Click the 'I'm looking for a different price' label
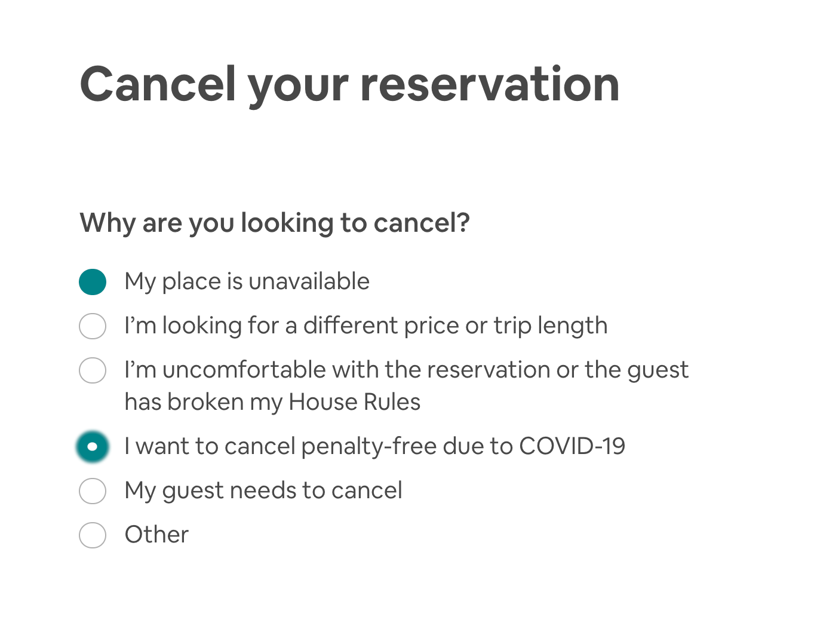The image size is (817, 644). (x=366, y=326)
